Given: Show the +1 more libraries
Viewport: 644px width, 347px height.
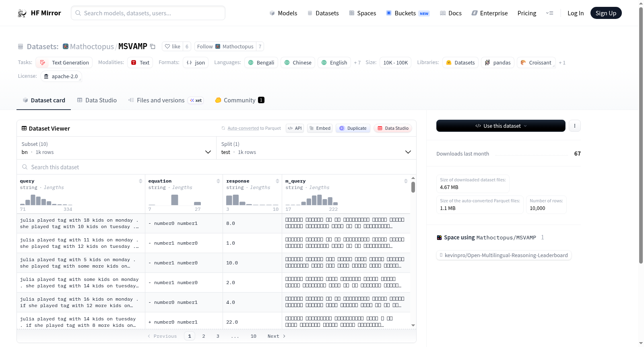Looking at the screenshot, I should 562,62.
